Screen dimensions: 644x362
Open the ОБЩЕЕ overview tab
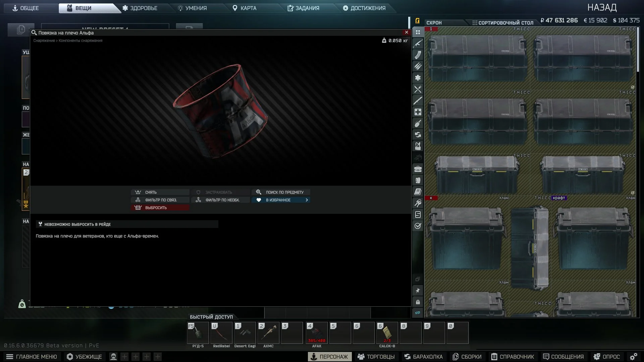click(x=26, y=8)
